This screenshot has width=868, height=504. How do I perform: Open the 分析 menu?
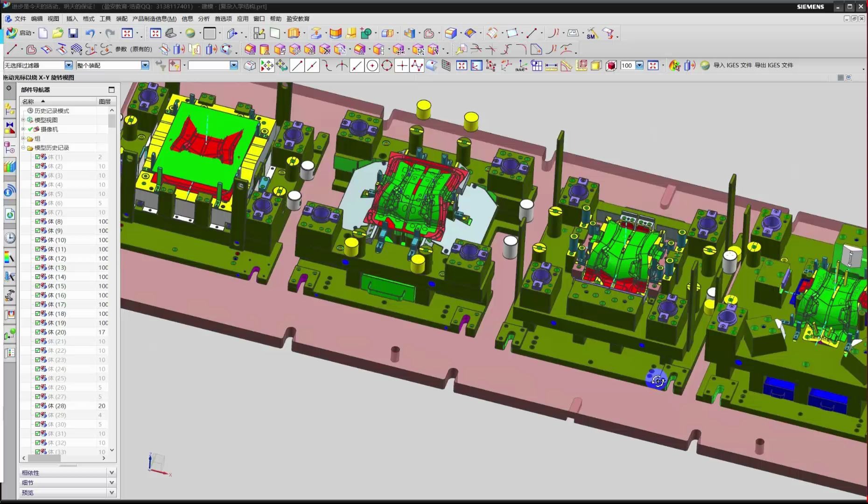(x=204, y=19)
